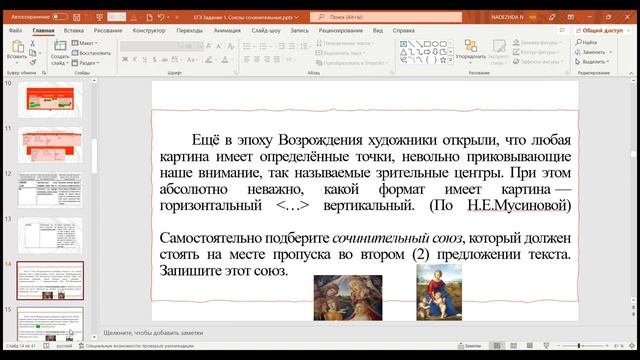Click the Восстановить button
This screenshot has height=360, width=640.
point(91,53)
